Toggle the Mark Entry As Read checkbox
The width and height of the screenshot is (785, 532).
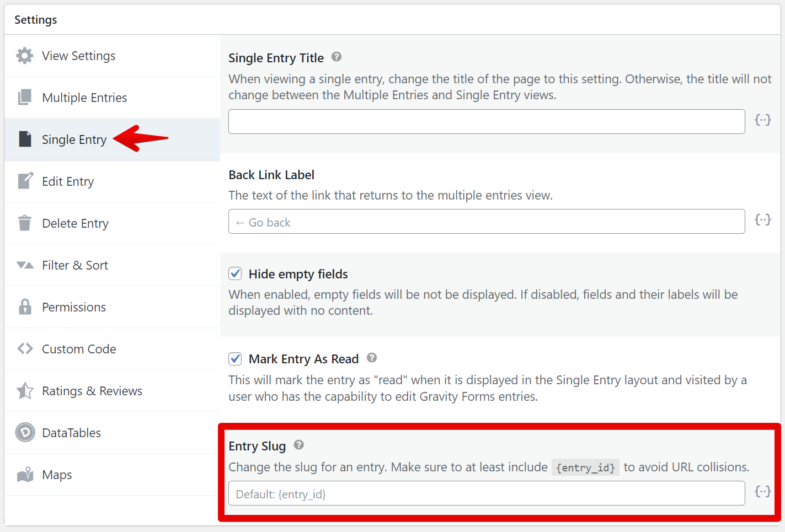pyautogui.click(x=235, y=359)
